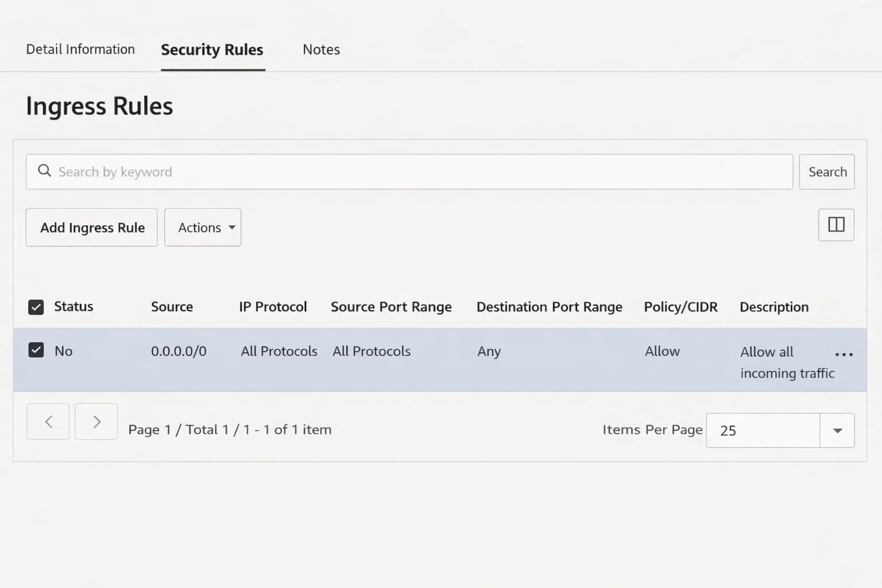Open the row actions ellipsis menu
Screen dimensions: 882x588
point(843,355)
